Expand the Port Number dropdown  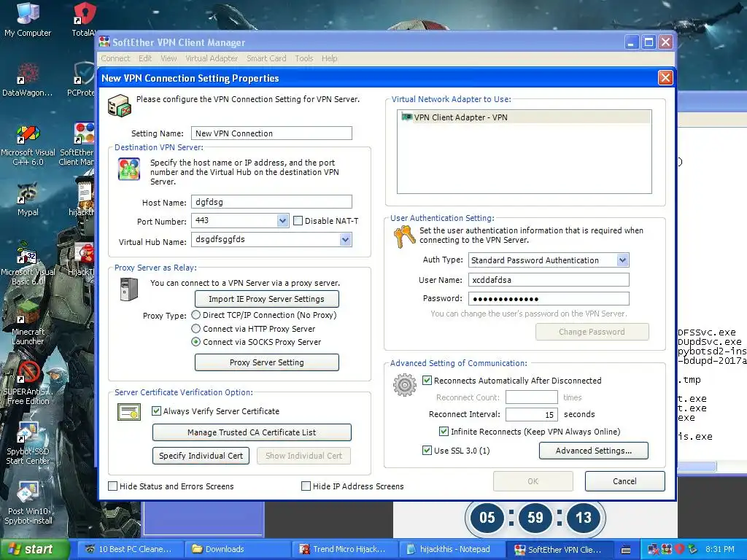(x=282, y=220)
